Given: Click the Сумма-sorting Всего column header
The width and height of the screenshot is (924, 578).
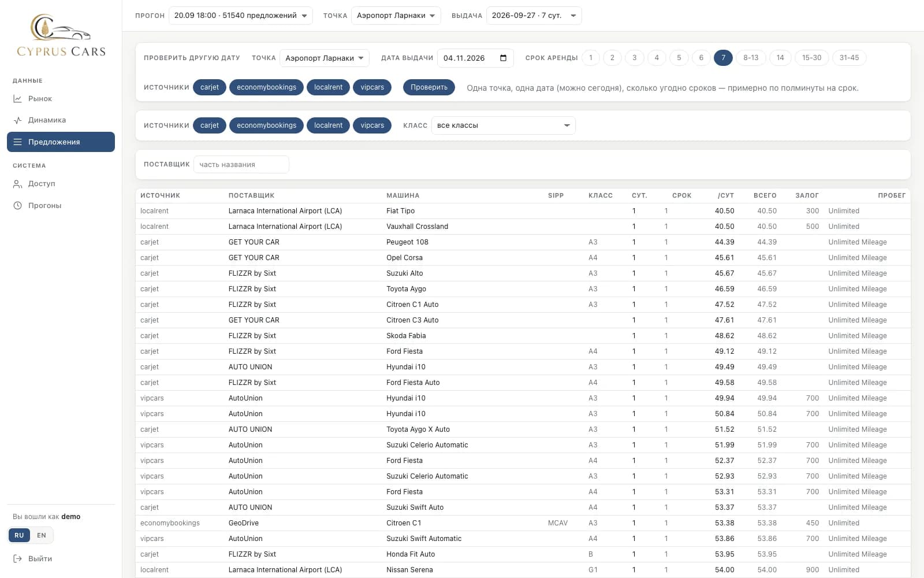Looking at the screenshot, I should [x=765, y=195].
